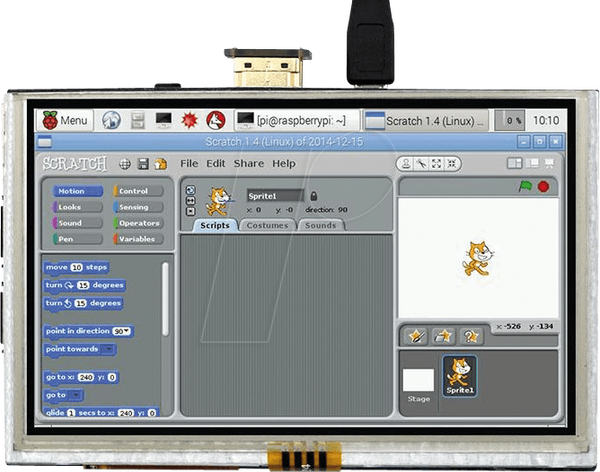Edit the Sprite1 name field
The image size is (600, 472).
tap(275, 196)
